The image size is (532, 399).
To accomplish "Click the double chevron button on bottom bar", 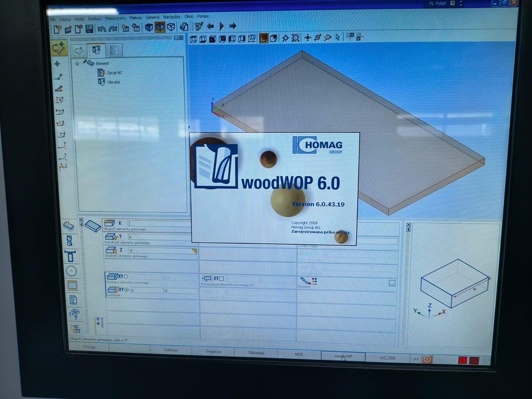I will (416, 359).
